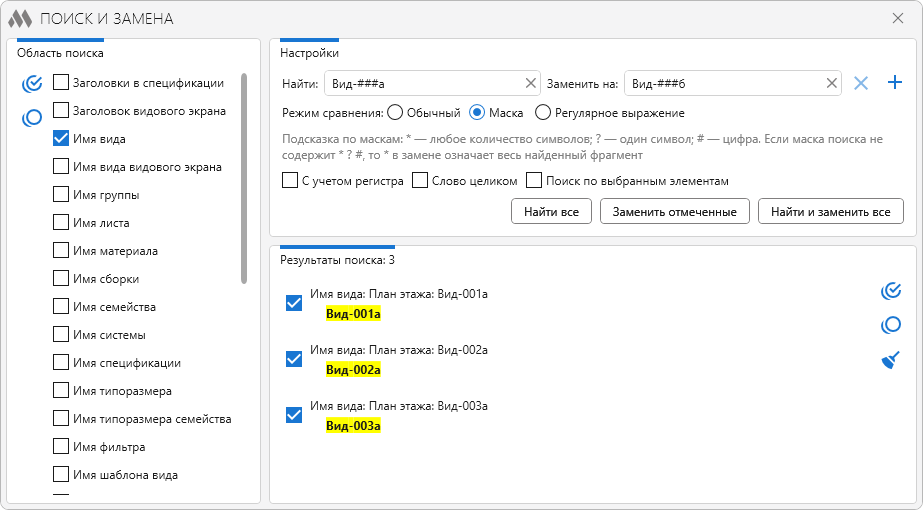The height and width of the screenshot is (510, 923).
Task: Click the search area list scrollbar
Action: [244, 180]
